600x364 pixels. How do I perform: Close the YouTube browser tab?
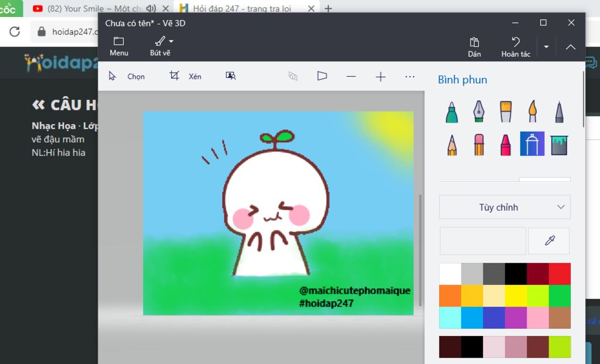[x=166, y=8]
